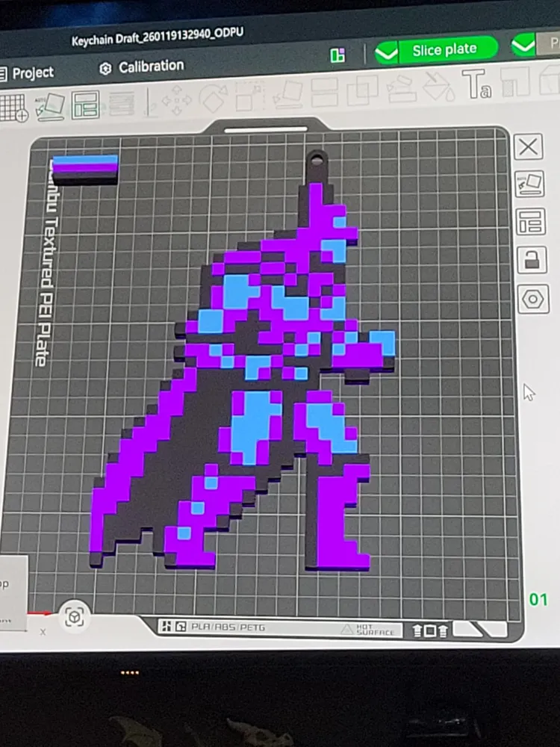This screenshot has height=747, width=560.
Task: Click the plate number 01 label
Action: (538, 599)
